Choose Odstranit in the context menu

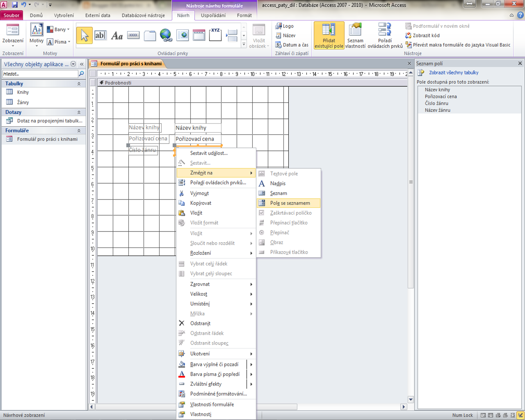click(216, 323)
